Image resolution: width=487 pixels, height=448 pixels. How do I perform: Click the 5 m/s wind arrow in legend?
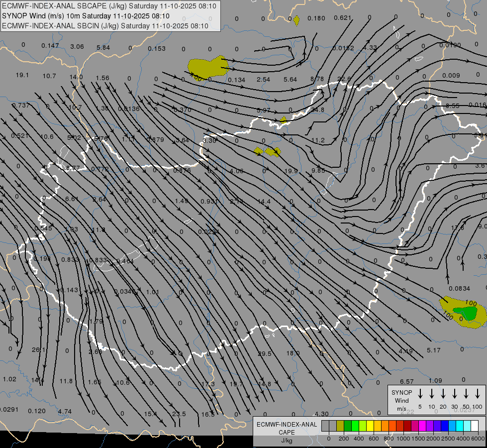(x=420, y=394)
